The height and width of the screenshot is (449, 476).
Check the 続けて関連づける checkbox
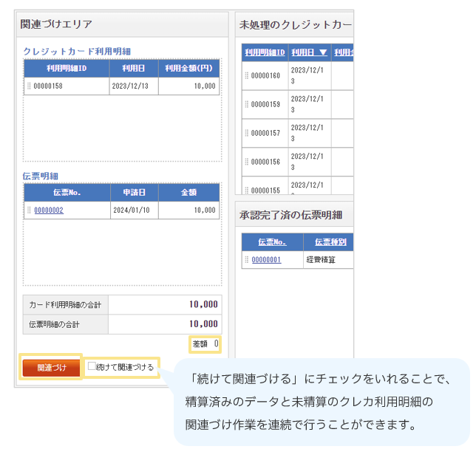pos(92,366)
